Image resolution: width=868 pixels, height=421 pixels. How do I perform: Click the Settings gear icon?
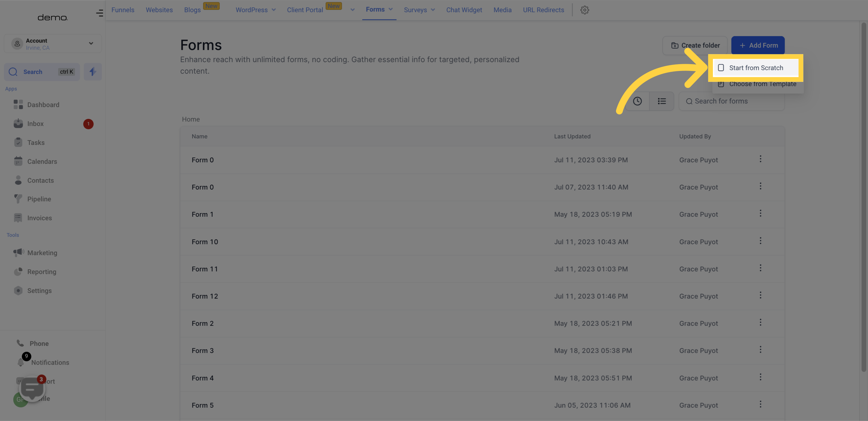pos(584,10)
